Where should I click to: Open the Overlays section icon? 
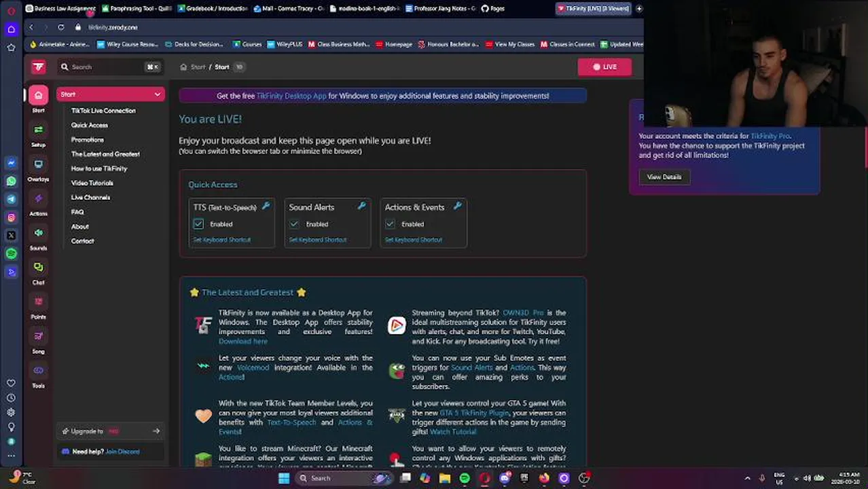[x=38, y=164]
